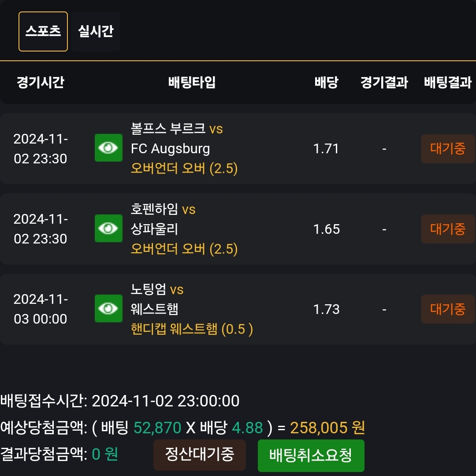This screenshot has width=476, height=476.
Task: Select the 볼프스 부르크 team name
Action: tap(168, 129)
